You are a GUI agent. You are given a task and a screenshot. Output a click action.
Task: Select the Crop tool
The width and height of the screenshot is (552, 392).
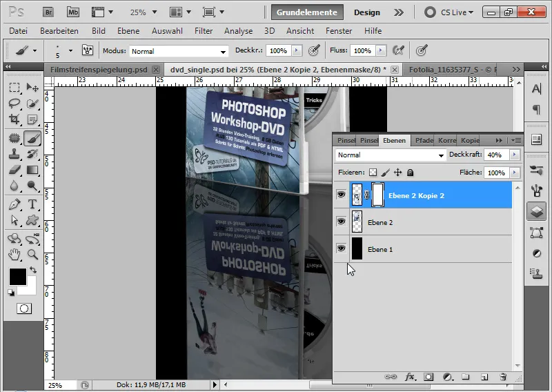(x=14, y=119)
